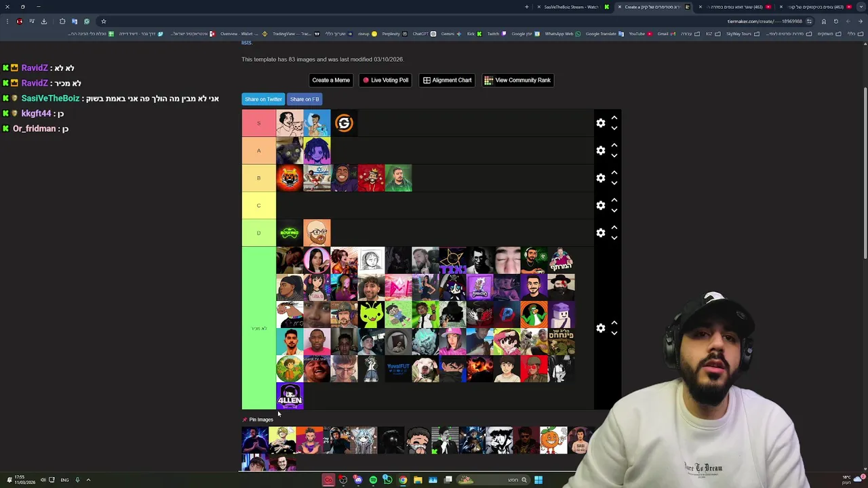
Task: Move the green bottom tier row up
Action: pyautogui.click(x=614, y=323)
